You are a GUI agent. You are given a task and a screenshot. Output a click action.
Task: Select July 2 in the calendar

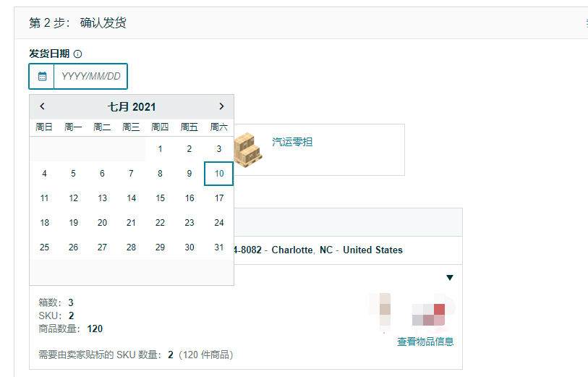pos(189,149)
